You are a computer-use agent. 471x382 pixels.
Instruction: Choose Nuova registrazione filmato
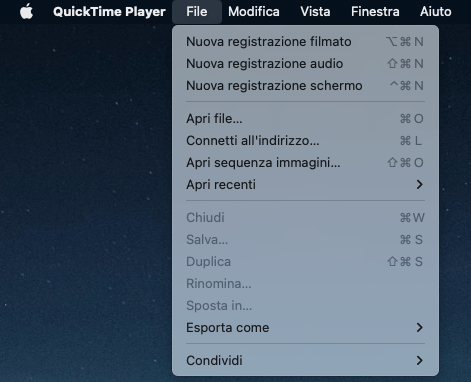(x=305, y=42)
